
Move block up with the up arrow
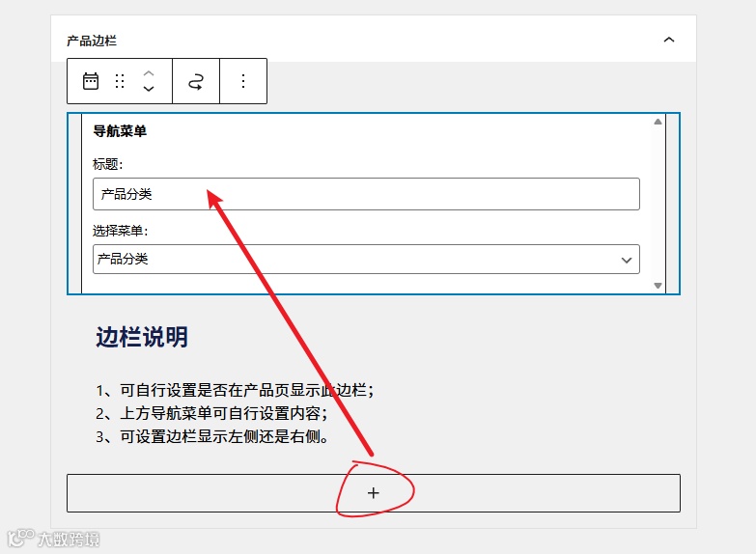click(x=149, y=73)
